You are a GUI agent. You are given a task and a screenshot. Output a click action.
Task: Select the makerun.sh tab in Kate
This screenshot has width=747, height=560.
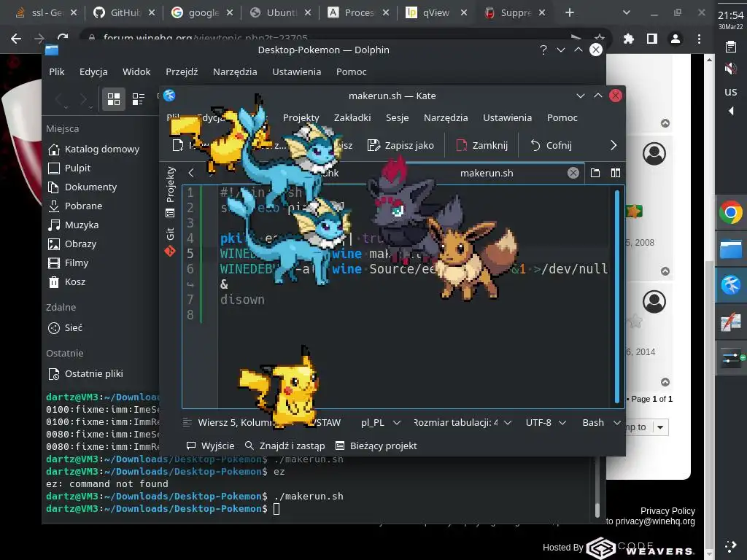(487, 173)
